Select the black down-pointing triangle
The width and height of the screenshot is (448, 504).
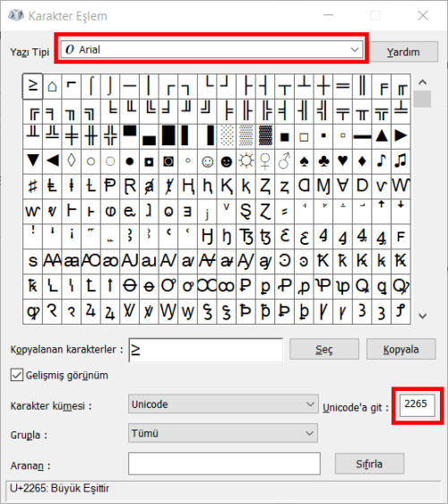pyautogui.click(x=32, y=161)
